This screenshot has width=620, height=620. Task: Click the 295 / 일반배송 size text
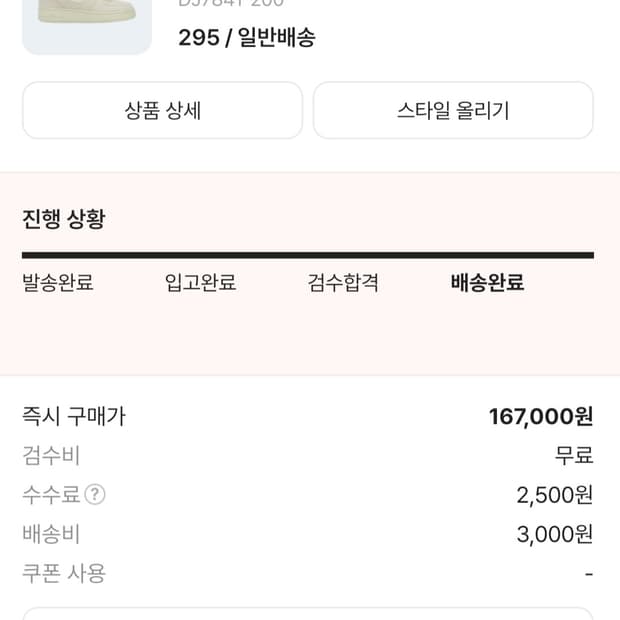[x=246, y=38]
